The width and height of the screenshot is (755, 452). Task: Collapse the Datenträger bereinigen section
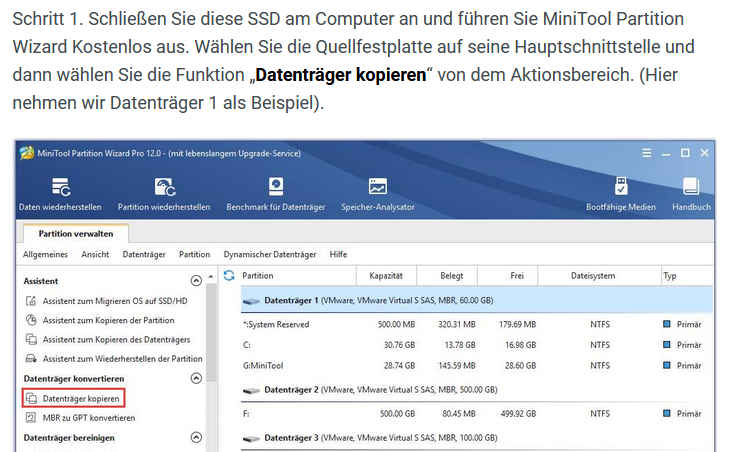196,437
